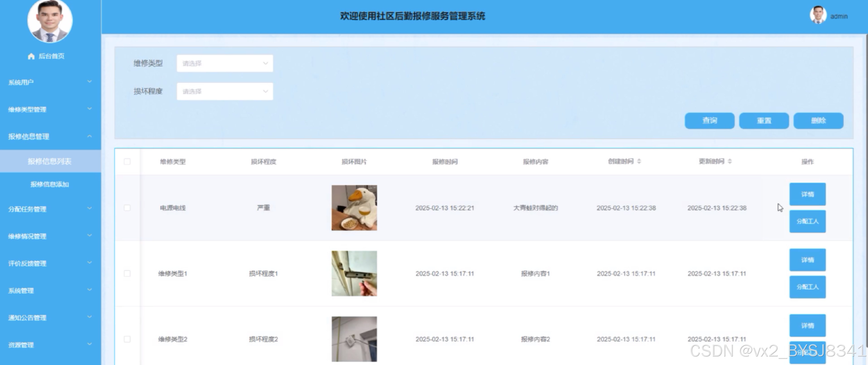Sort by 更新时间 using sort arrows
The width and height of the screenshot is (868, 365).
[729, 161]
